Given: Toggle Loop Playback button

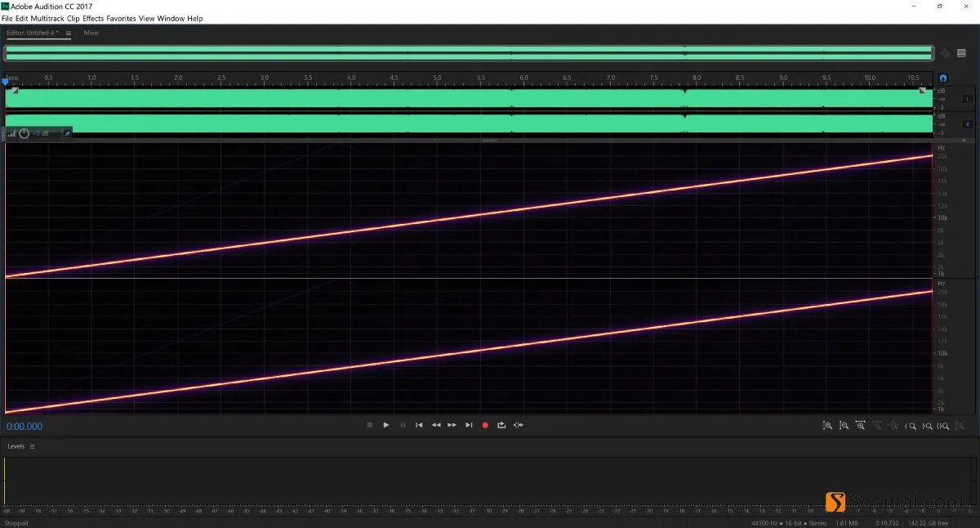Looking at the screenshot, I should (x=501, y=425).
